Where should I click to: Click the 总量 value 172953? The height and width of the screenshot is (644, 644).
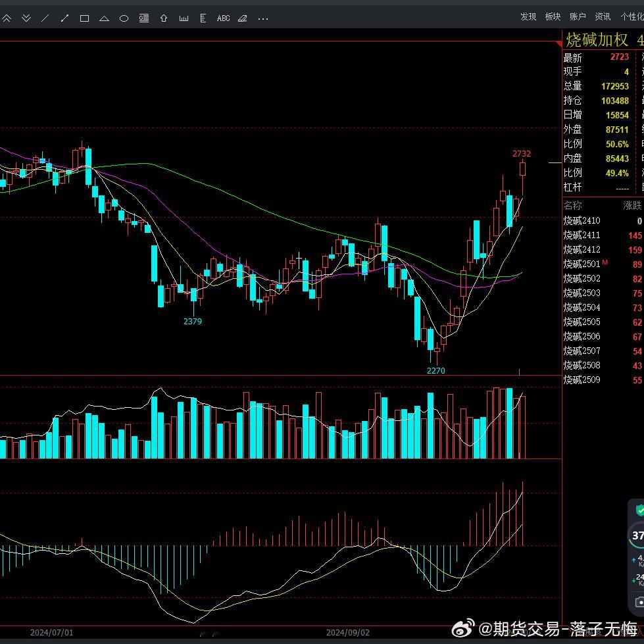(x=615, y=86)
